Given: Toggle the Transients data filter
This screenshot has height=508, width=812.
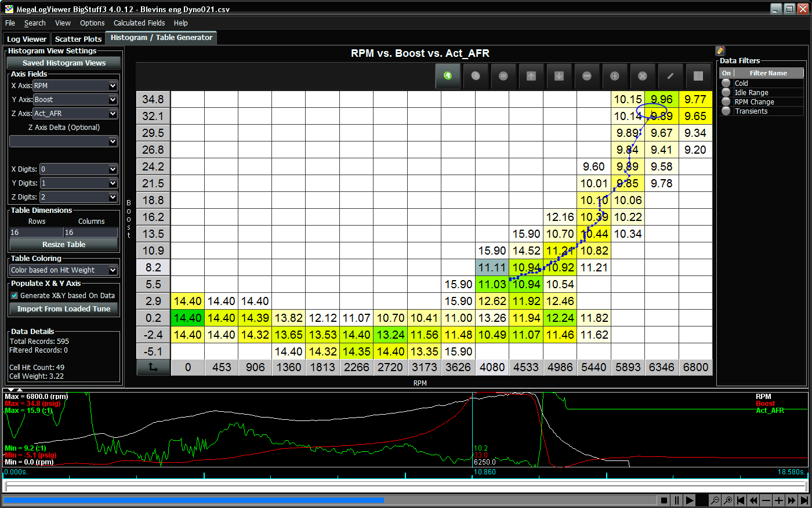Looking at the screenshot, I should coord(726,111).
